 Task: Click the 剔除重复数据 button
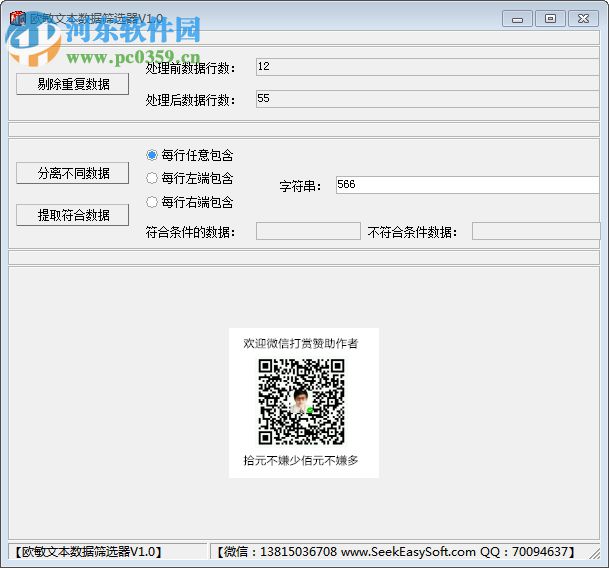73,84
